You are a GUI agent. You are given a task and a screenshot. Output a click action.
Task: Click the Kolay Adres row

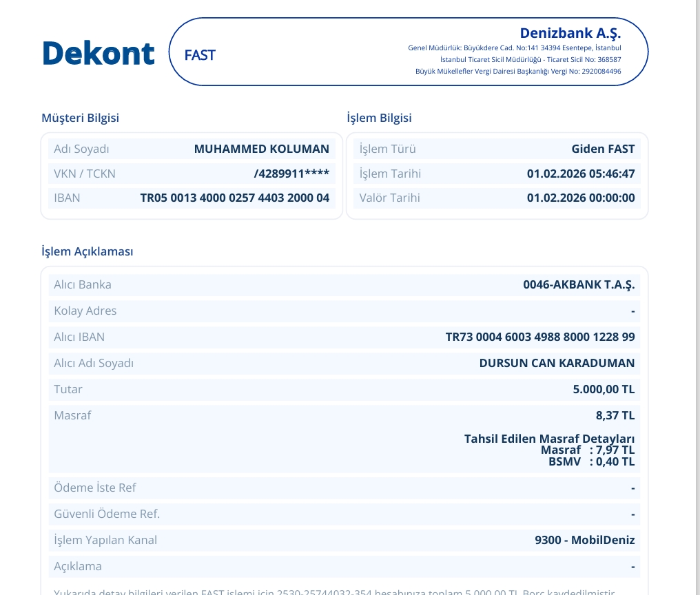[344, 311]
